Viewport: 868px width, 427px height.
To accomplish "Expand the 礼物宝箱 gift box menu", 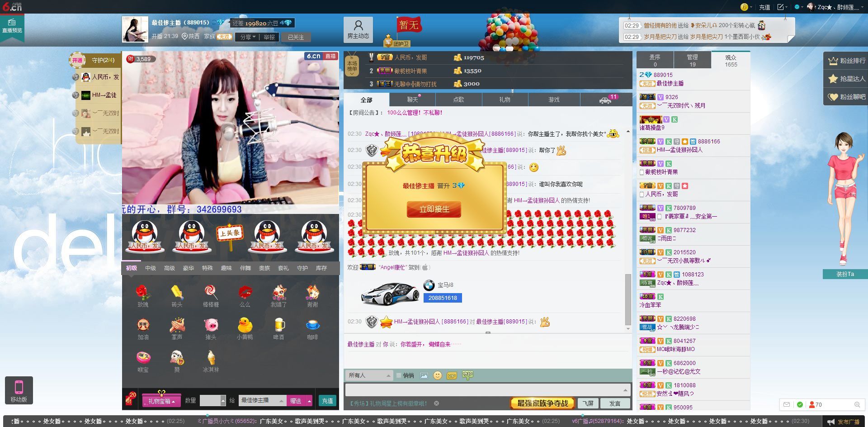I will [161, 401].
